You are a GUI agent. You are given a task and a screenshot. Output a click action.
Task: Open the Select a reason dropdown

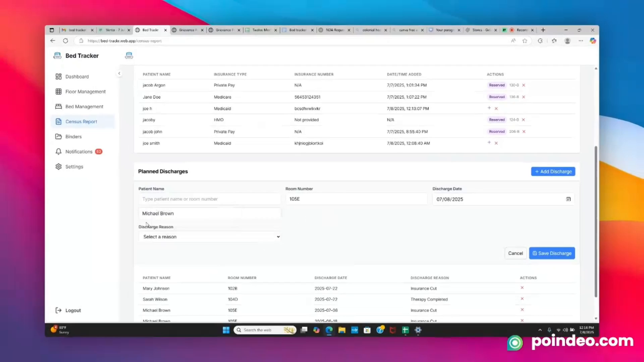[210, 237]
